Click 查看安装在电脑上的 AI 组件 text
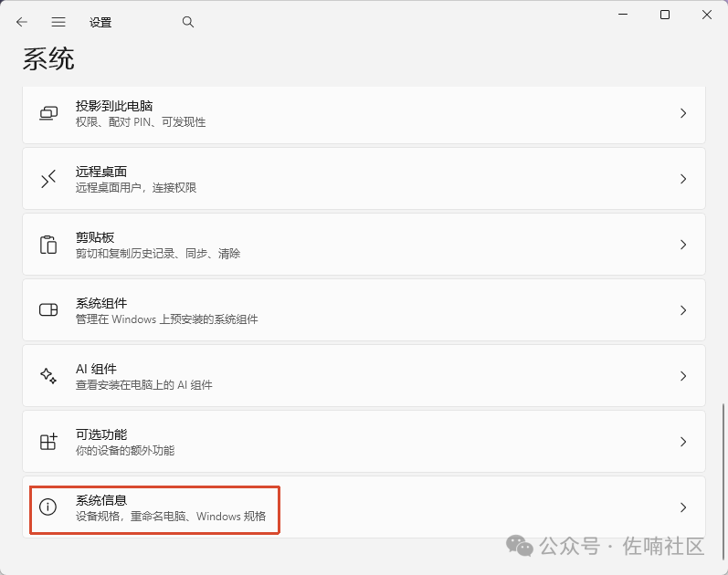The width and height of the screenshot is (728, 575). point(144,385)
